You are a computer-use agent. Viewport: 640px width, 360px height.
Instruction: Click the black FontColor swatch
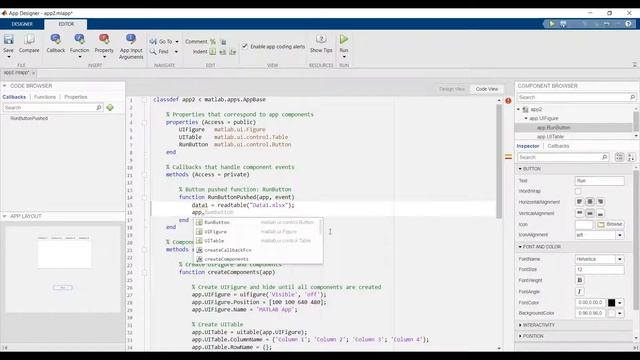(611, 303)
